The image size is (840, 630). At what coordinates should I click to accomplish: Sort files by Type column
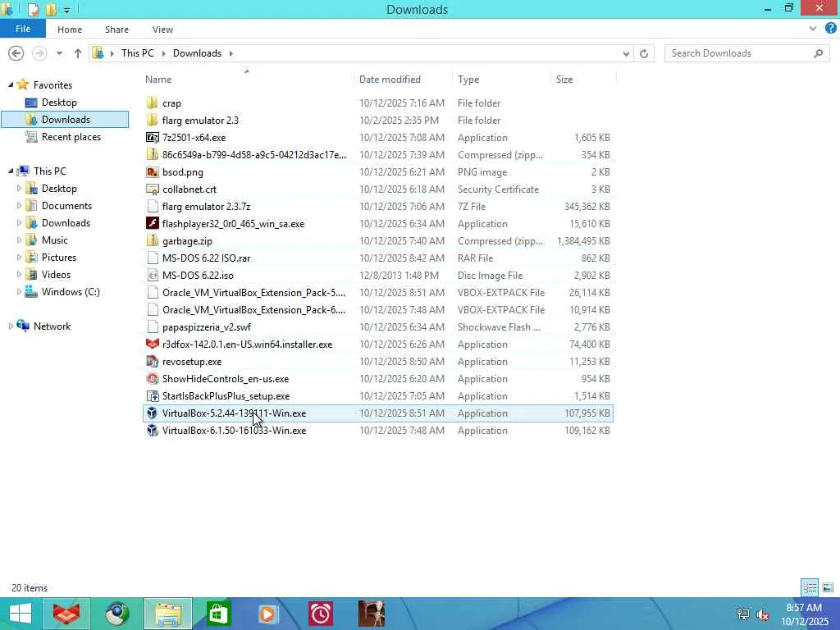[x=501, y=80]
